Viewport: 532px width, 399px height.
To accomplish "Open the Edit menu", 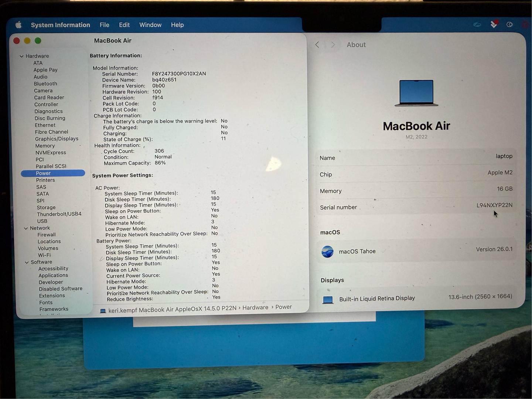I will 124,25.
